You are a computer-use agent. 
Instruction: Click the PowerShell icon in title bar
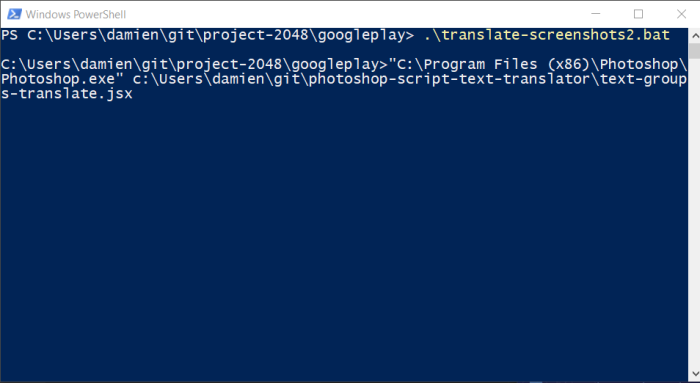click(x=14, y=14)
